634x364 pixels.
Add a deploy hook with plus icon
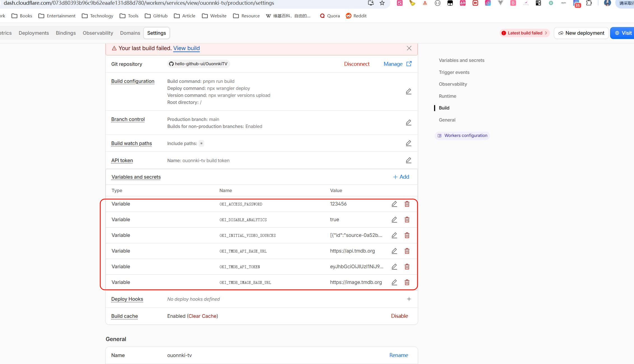coord(409,299)
